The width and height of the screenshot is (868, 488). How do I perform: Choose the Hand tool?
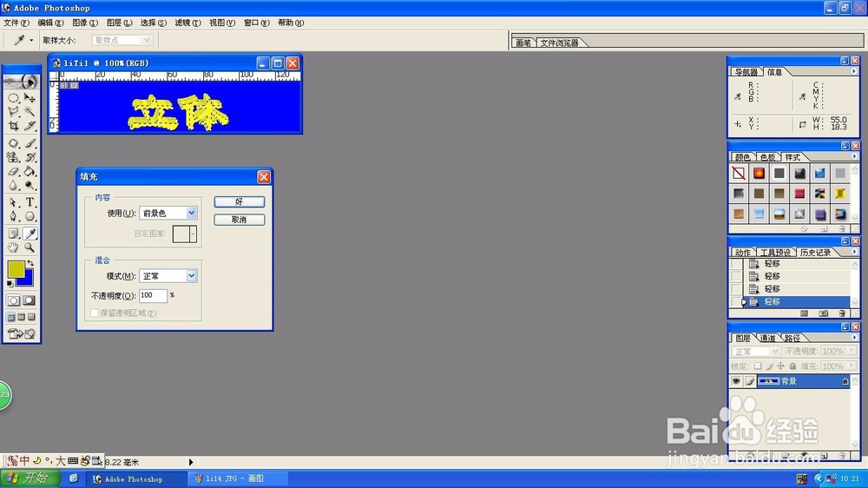point(13,247)
